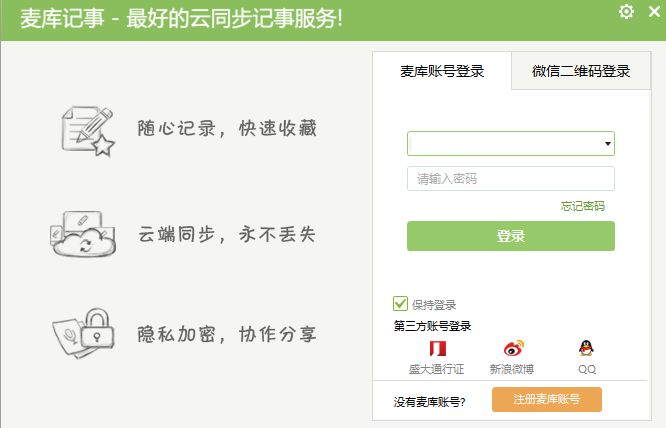Click inside the account username field
The height and width of the screenshot is (428, 666).
pyautogui.click(x=503, y=145)
